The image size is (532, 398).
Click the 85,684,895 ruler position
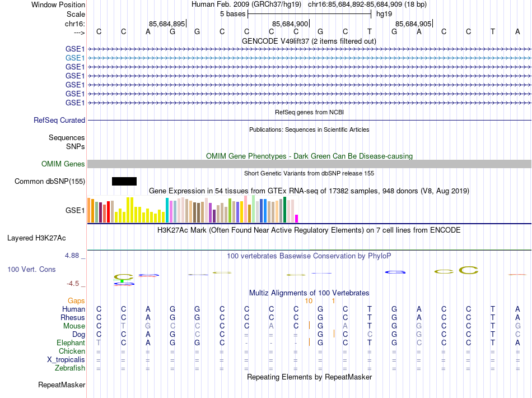tap(167, 24)
